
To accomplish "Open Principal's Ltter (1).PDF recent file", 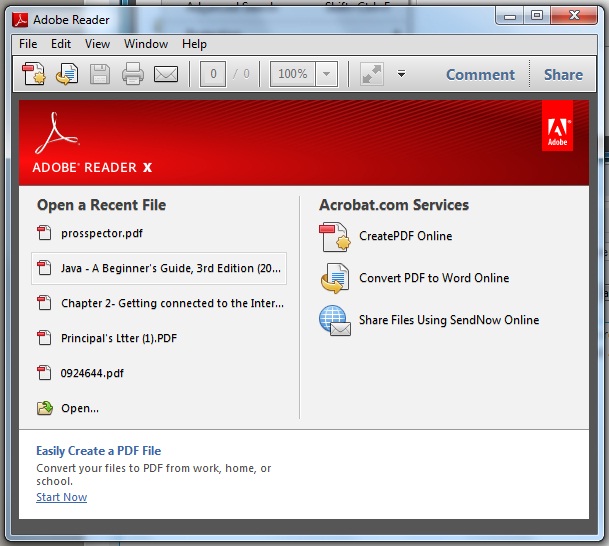I will click(x=118, y=338).
